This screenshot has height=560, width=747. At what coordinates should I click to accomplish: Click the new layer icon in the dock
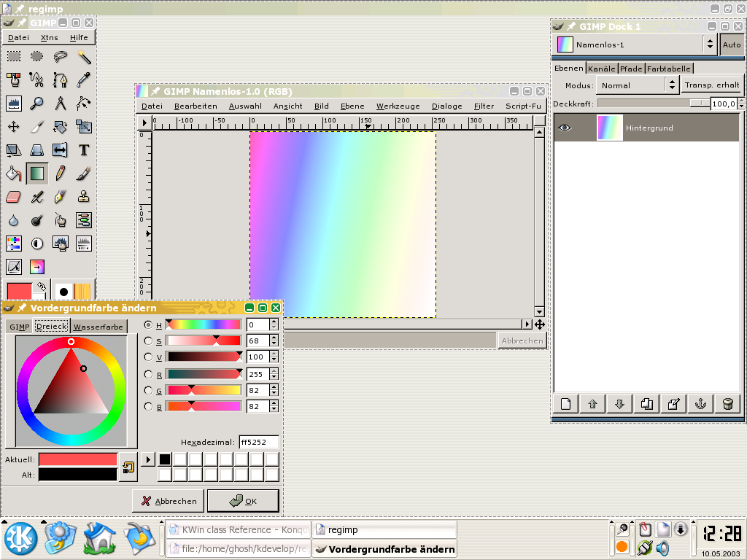(565, 404)
